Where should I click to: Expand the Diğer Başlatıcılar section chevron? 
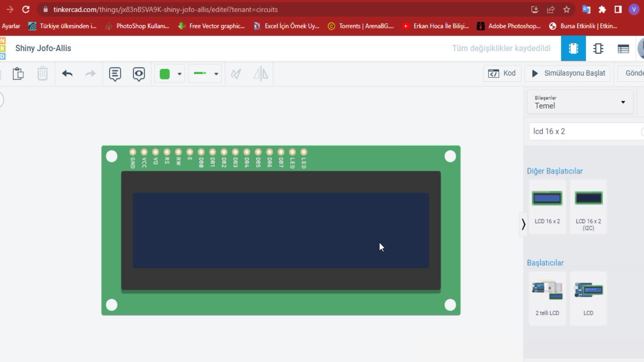tap(523, 224)
